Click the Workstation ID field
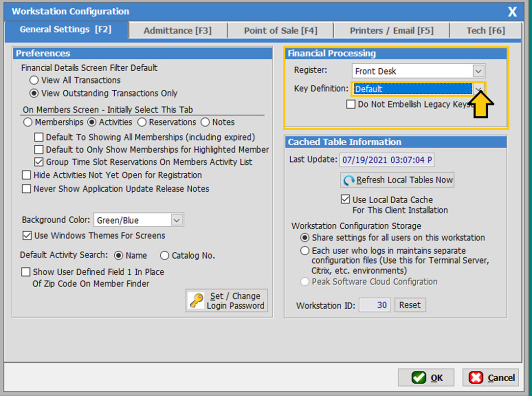 point(375,305)
